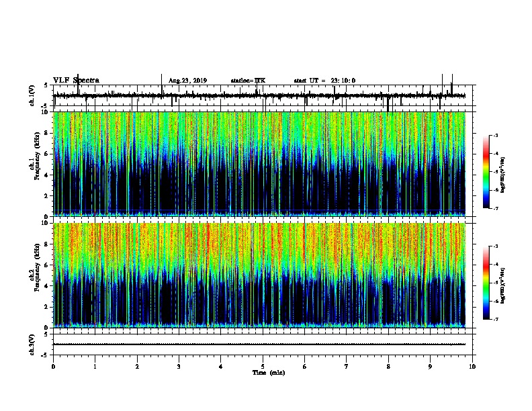
Task: Click the "8" kHz tick on ch.1 spectrogram
Action: tap(47, 133)
